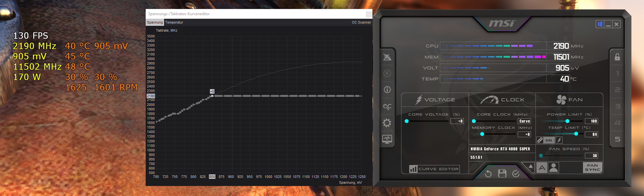The height and width of the screenshot is (196, 644).
Task: Select profile slot 2
Action: (x=617, y=90)
